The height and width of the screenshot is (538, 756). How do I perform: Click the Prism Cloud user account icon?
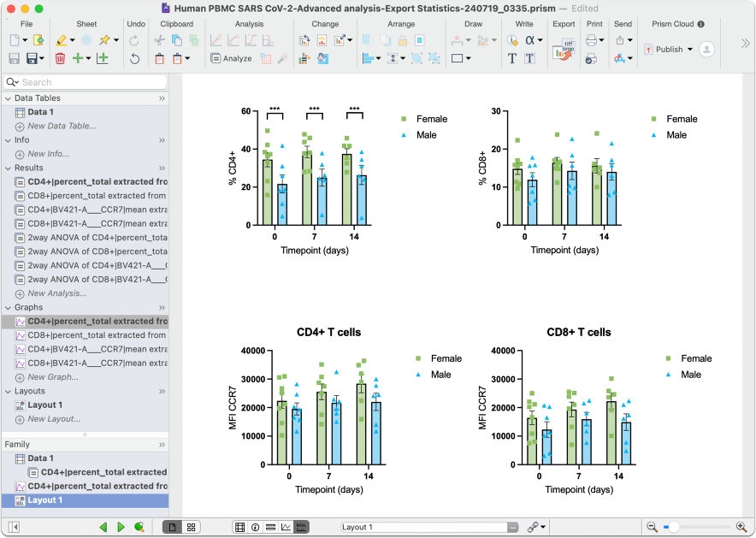pos(706,49)
